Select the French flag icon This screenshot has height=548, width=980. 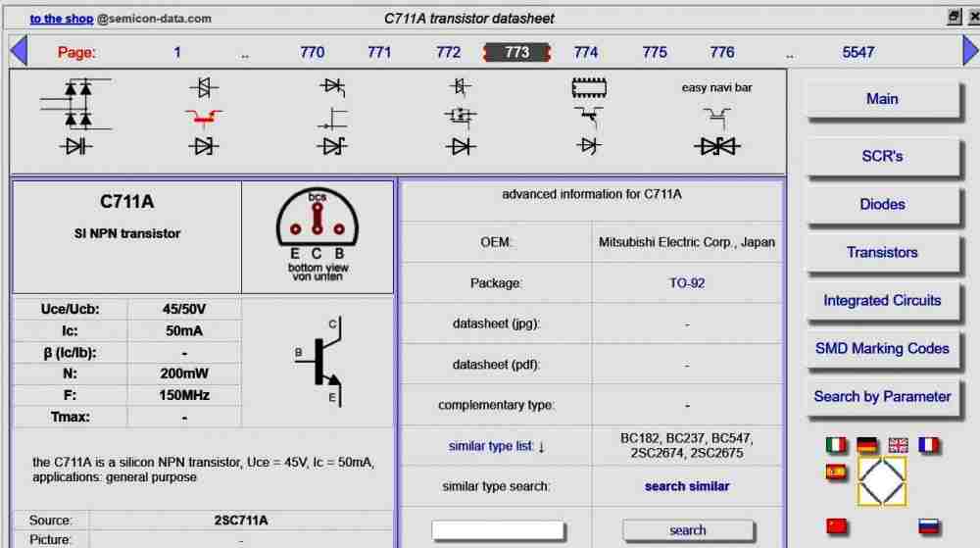pos(928,445)
